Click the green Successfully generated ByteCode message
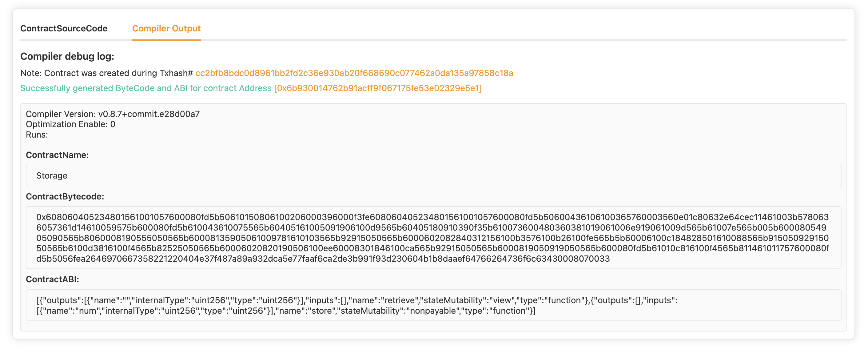Viewport: 868px width, 354px height. pyautogui.click(x=145, y=88)
